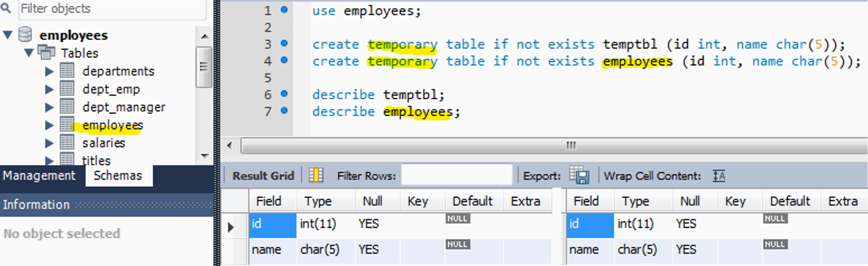Click the schema tree scroll down arrow

(205, 156)
